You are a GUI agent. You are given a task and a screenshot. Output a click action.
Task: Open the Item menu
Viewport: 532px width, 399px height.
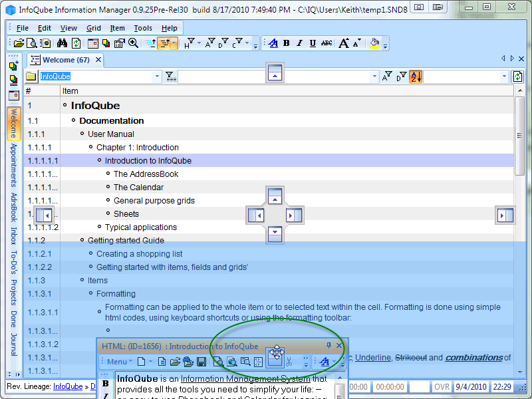click(x=117, y=28)
